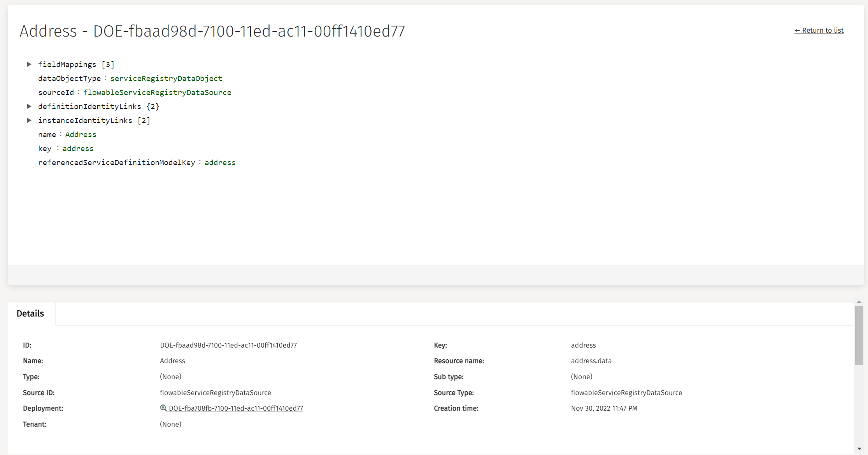Click the serviceRegistryDataObject value
The width and height of the screenshot is (868, 455).
point(166,78)
